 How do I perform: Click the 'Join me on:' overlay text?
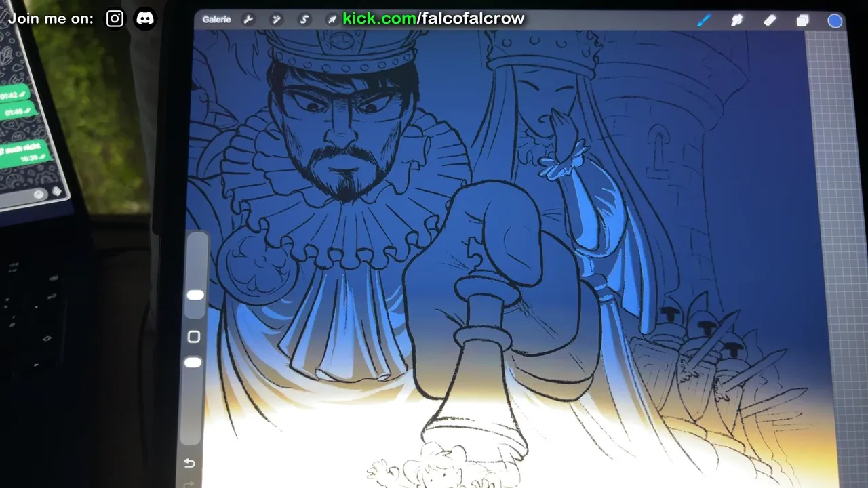[x=51, y=19]
